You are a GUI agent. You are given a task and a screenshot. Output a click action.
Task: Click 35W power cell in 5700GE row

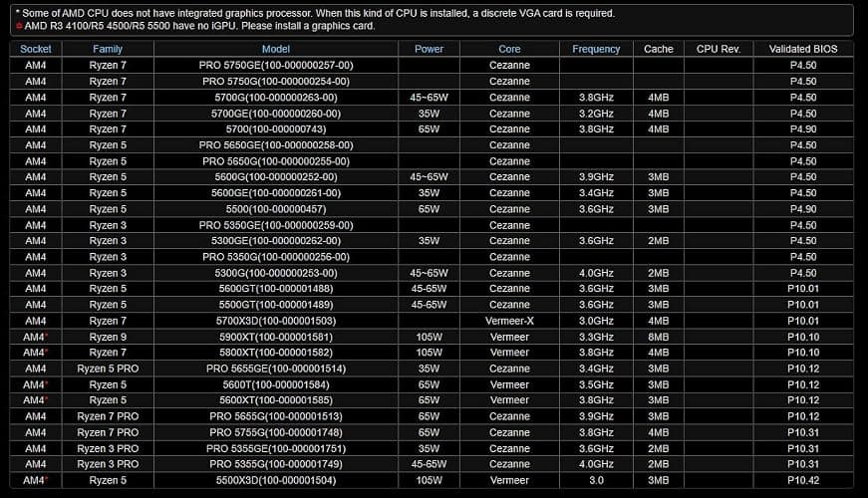point(429,114)
